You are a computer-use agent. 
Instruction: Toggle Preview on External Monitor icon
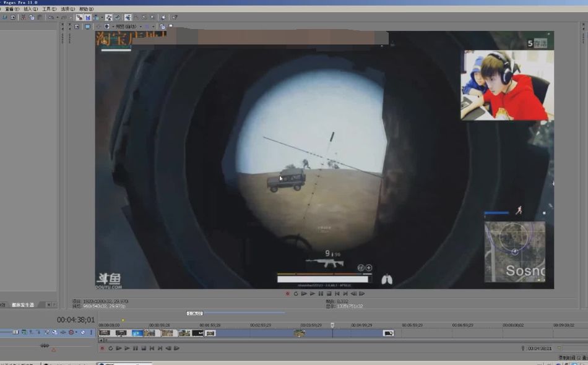(x=87, y=27)
